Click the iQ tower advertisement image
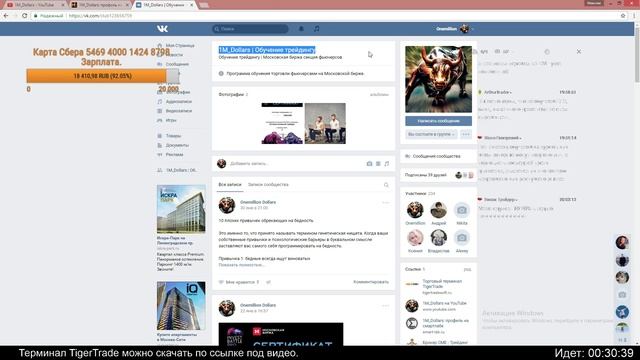Viewport: 640px width, 360px height. pos(181,306)
